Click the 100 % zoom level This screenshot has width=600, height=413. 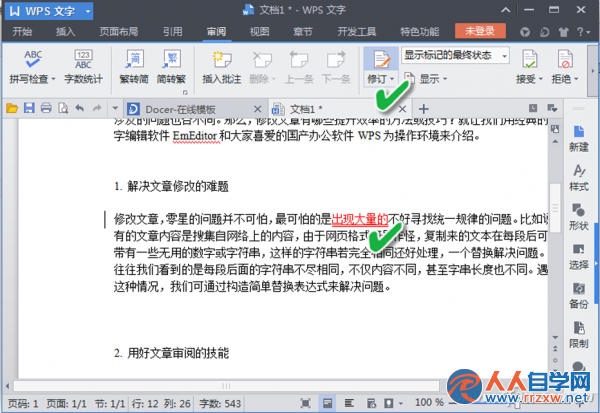pyautogui.click(x=429, y=403)
